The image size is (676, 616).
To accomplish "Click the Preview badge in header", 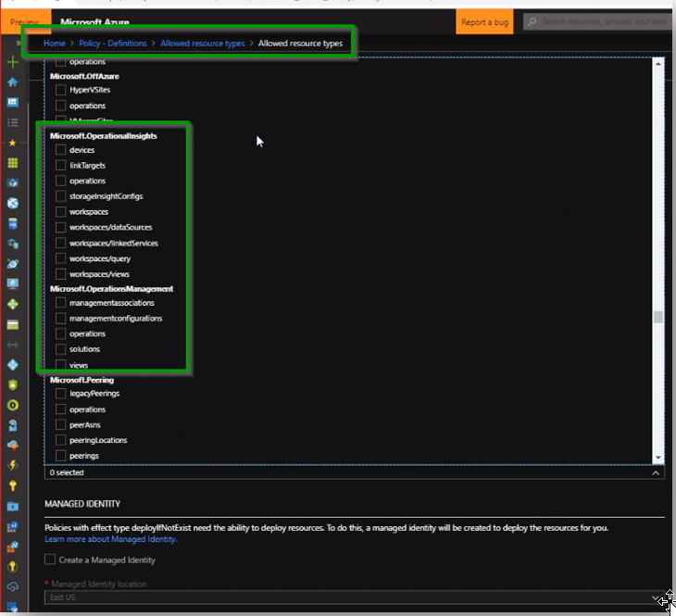I will coord(25,21).
